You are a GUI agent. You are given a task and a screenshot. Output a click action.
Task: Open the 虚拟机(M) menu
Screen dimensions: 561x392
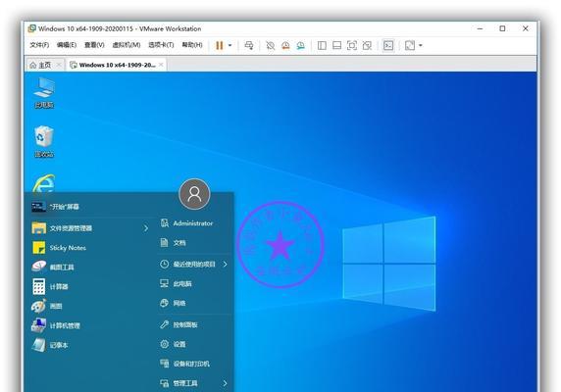(127, 45)
